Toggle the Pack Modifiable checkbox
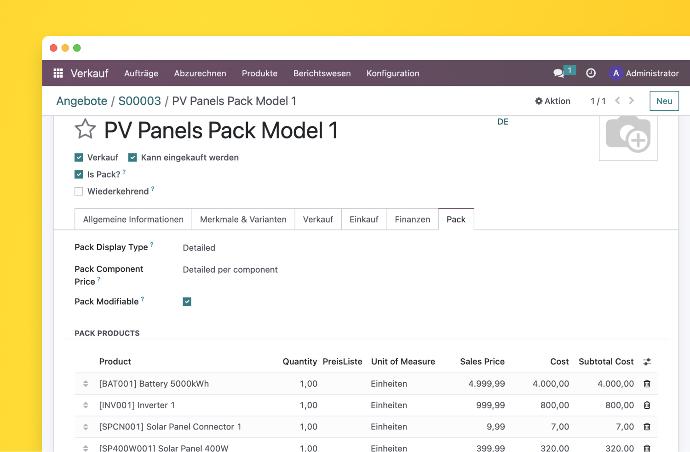 (x=187, y=301)
